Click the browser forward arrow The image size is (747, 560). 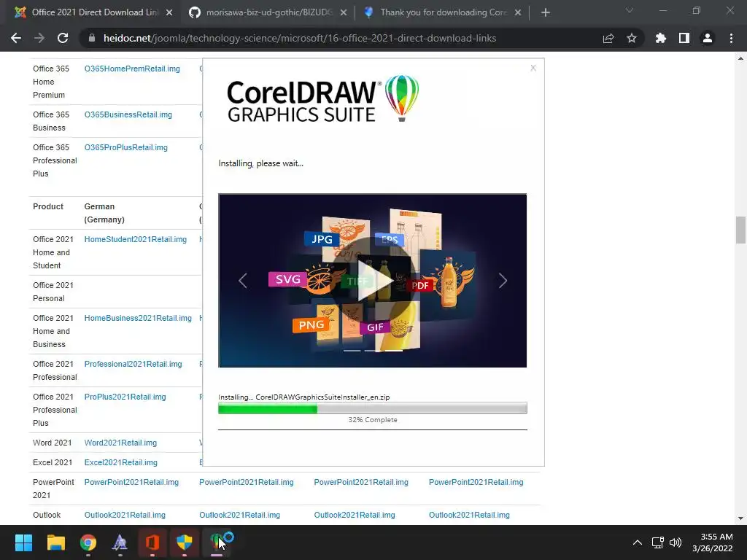(x=39, y=38)
